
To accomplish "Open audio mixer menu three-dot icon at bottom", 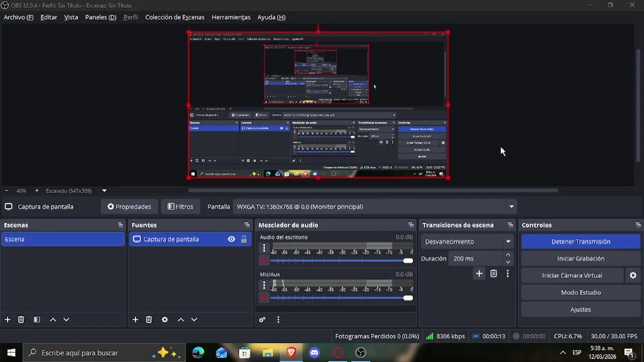I will [278, 320].
